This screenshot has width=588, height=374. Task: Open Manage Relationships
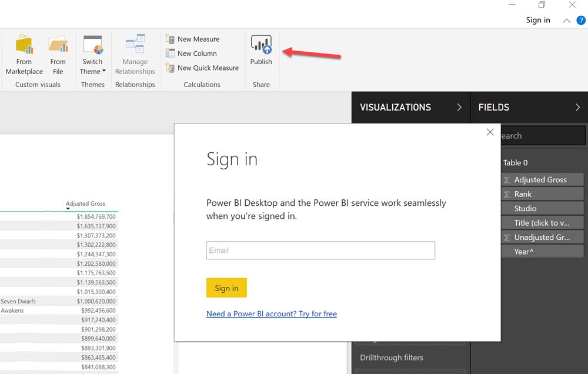pyautogui.click(x=135, y=55)
